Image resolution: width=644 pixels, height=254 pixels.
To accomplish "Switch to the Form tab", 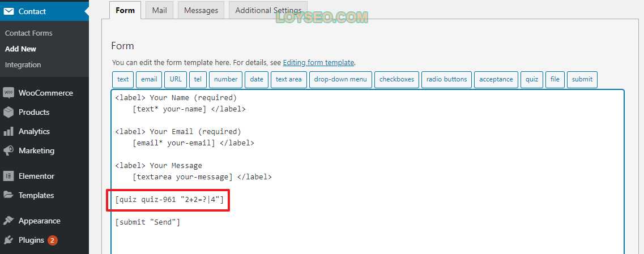I will coord(125,10).
